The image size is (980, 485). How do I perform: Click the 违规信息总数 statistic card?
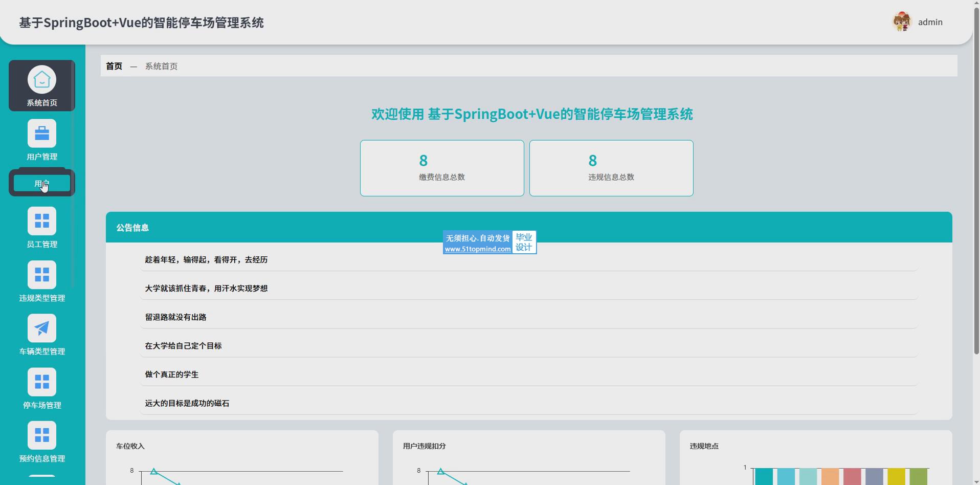tap(611, 168)
